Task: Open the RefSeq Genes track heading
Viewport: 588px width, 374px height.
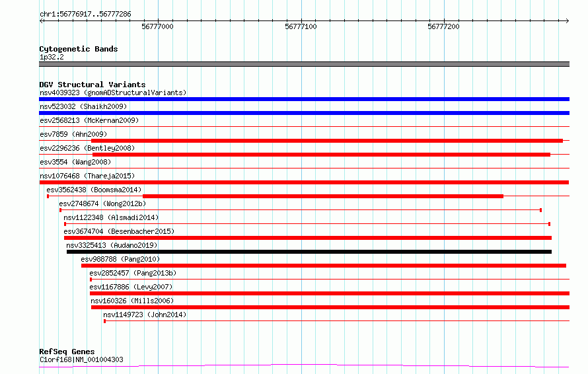Action: pyautogui.click(x=67, y=352)
